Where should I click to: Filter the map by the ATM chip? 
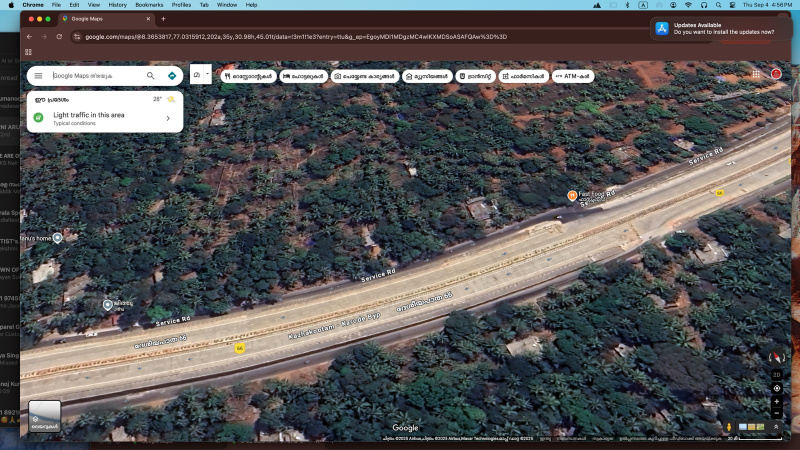574,76
